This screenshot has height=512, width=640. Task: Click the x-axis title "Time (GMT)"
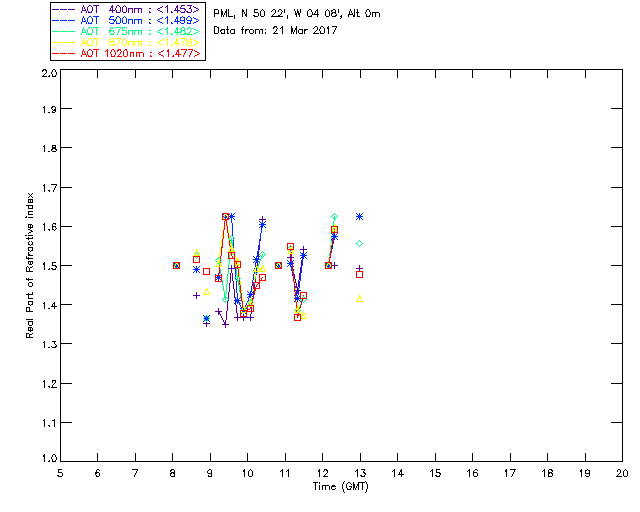tap(340, 487)
